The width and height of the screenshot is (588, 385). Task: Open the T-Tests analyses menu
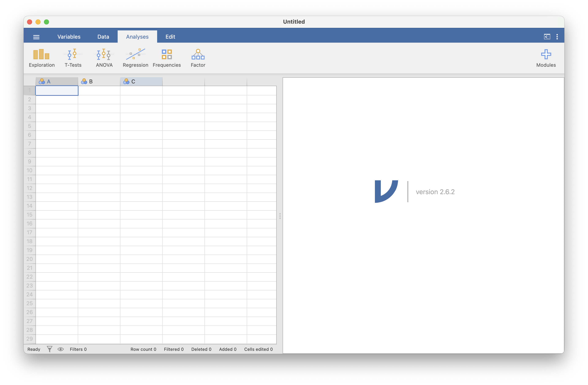pos(73,58)
